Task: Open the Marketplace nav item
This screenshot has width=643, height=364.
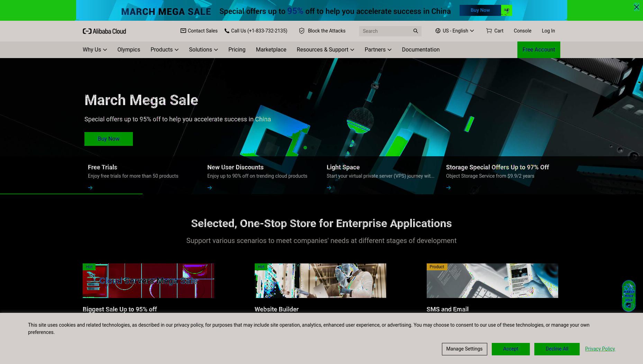Action: [271, 50]
